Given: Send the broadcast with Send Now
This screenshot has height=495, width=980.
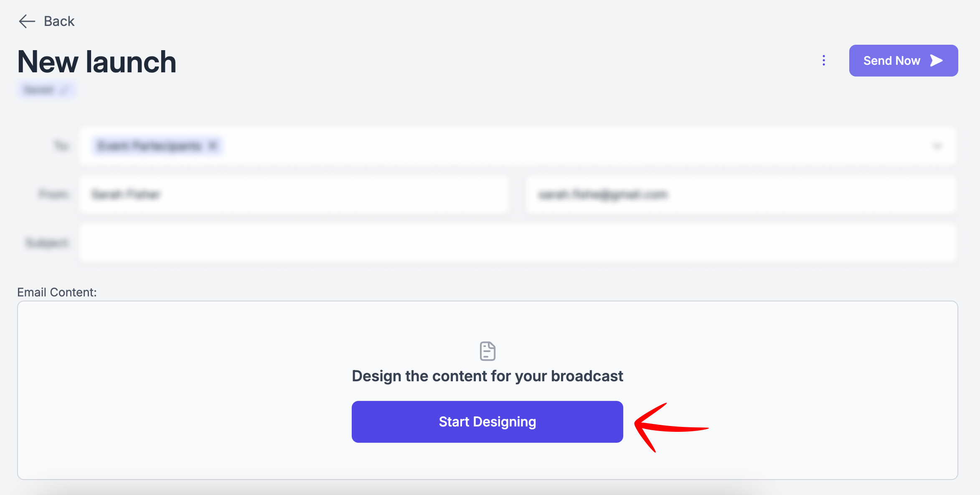Looking at the screenshot, I should pos(904,61).
